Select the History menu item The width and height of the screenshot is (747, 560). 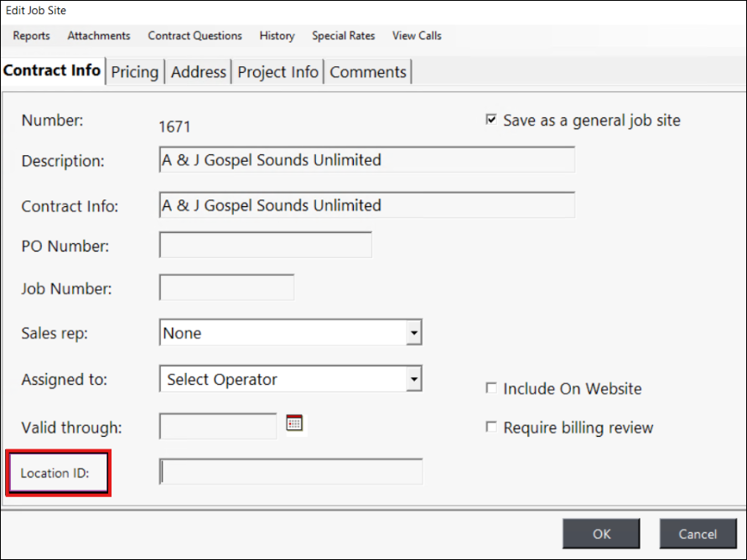277,36
